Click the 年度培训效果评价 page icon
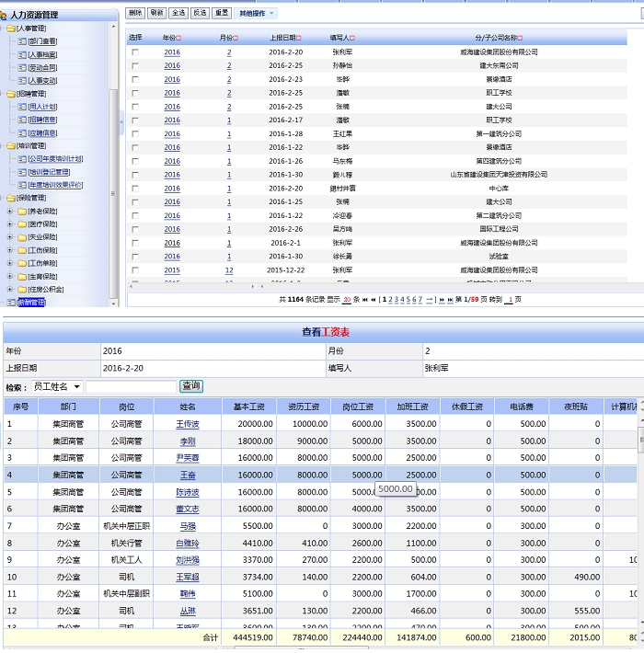The height and width of the screenshot is (653, 644). 22,185
